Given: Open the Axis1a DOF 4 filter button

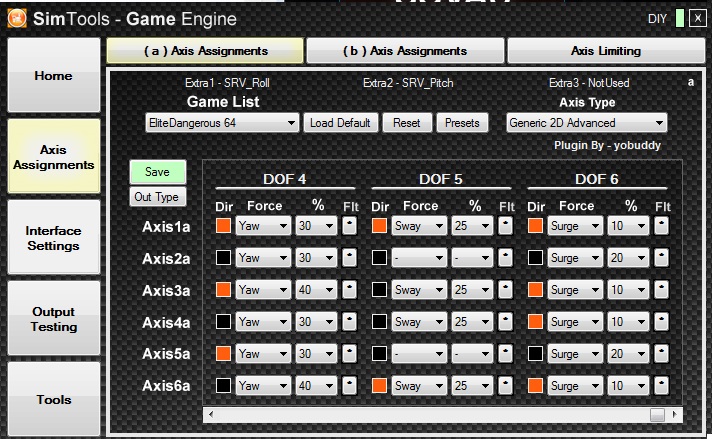Looking at the screenshot, I should [x=349, y=226].
